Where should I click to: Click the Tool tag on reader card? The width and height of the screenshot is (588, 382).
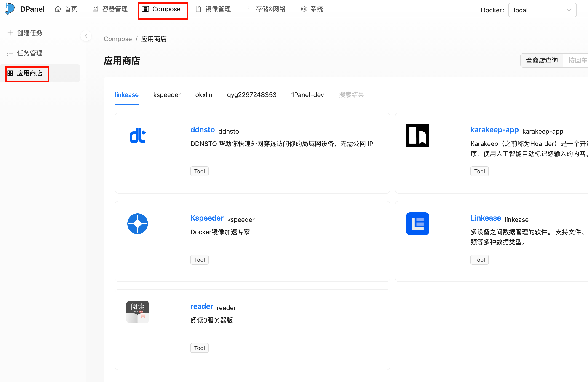pos(199,348)
